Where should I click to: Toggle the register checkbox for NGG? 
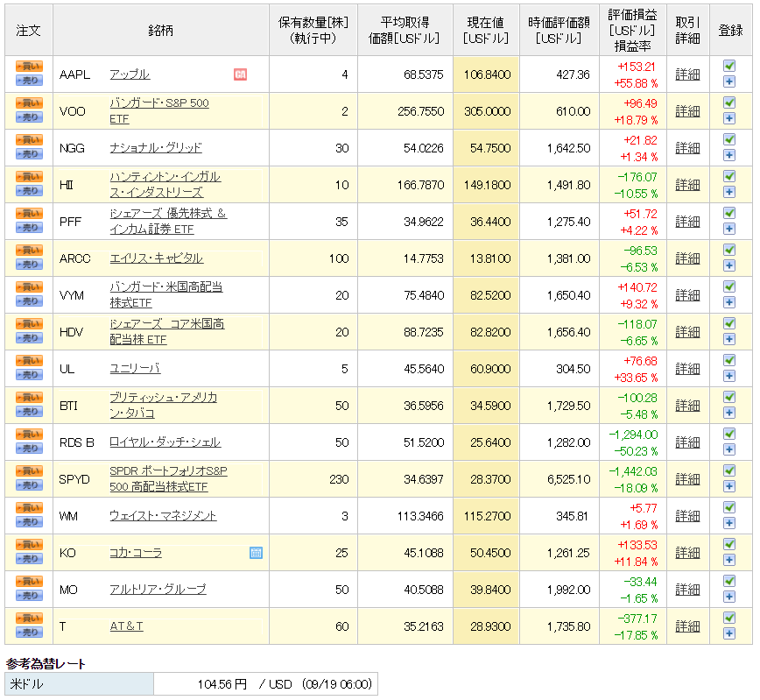click(x=729, y=139)
